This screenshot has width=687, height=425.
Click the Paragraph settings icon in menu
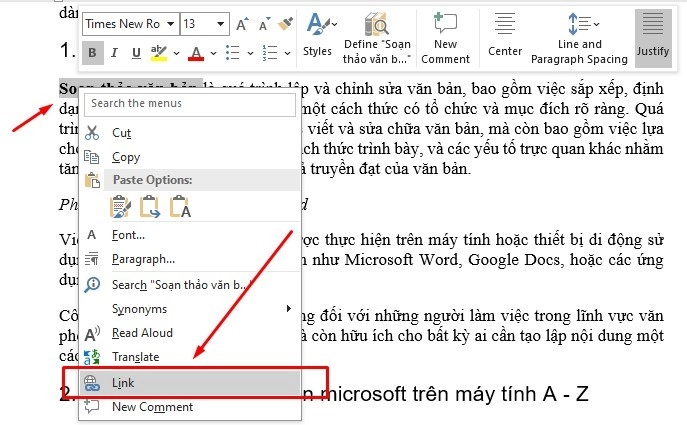point(92,259)
